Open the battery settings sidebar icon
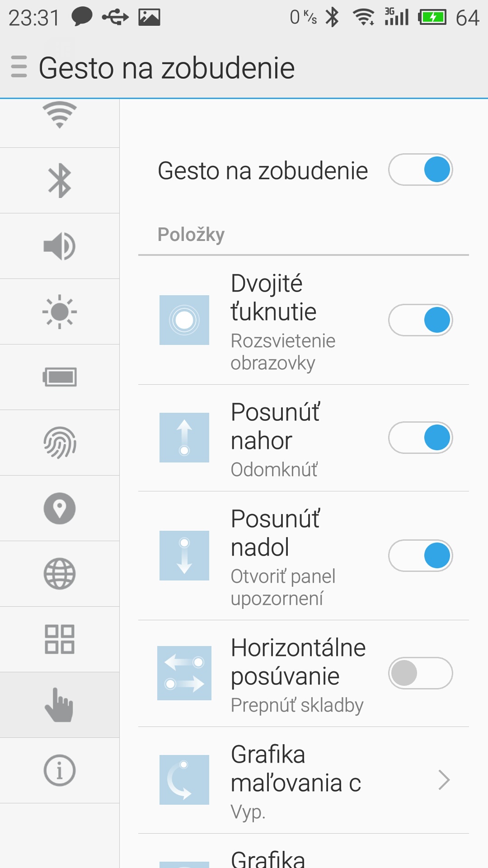Screen dimensions: 488x868 (60, 377)
